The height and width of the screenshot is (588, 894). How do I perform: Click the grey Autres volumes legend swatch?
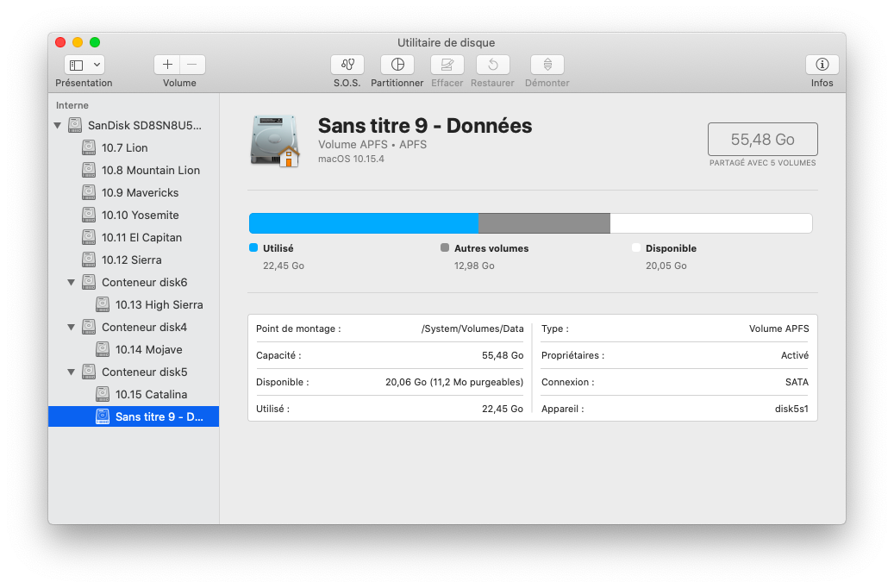click(x=445, y=247)
